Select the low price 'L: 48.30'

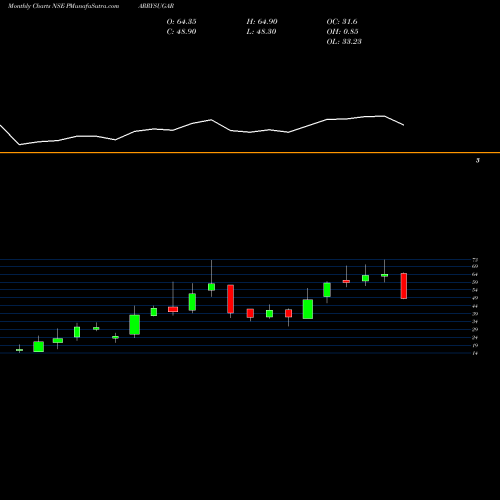[x=261, y=32]
